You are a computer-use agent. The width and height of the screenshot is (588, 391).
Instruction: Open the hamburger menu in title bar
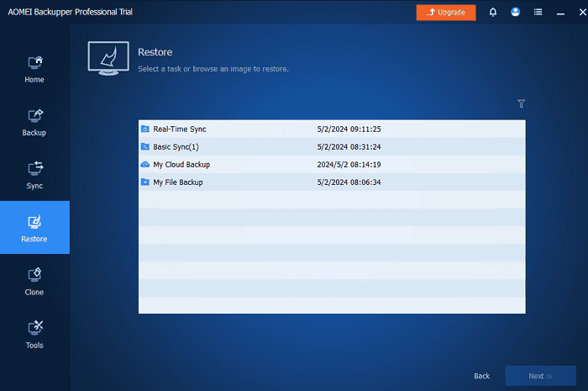pos(538,13)
